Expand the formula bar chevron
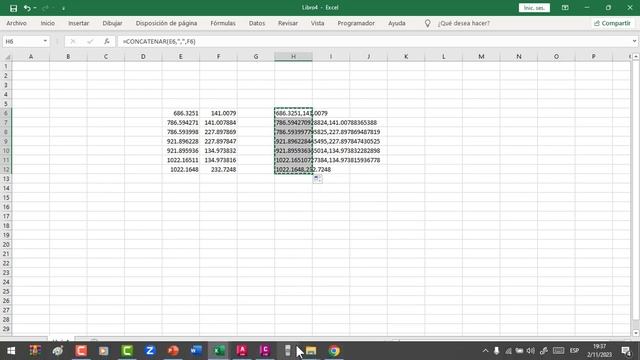Viewport: 640px width, 360px height. click(x=634, y=41)
